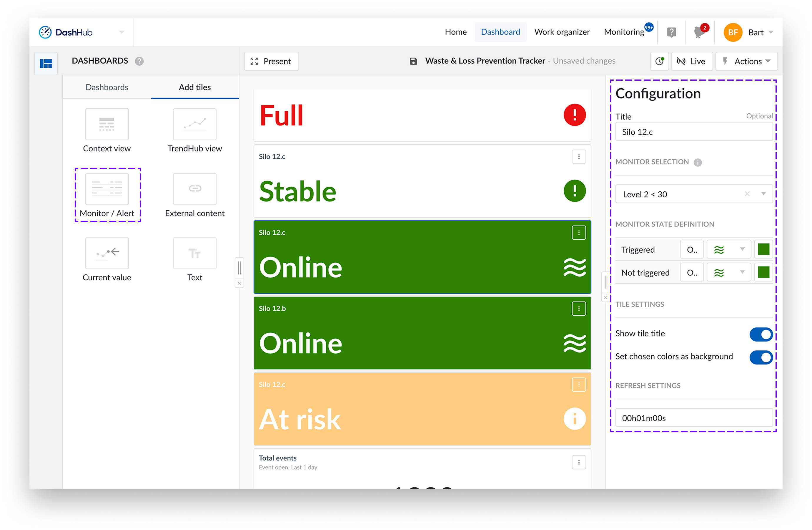Click the Current value tile icon
This screenshot has height=530, width=812.
(107, 253)
